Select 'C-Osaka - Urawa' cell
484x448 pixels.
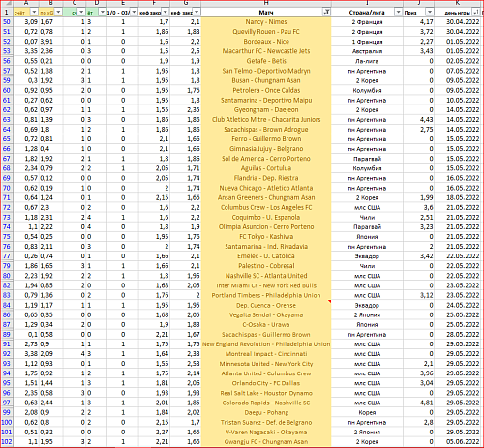click(266, 324)
